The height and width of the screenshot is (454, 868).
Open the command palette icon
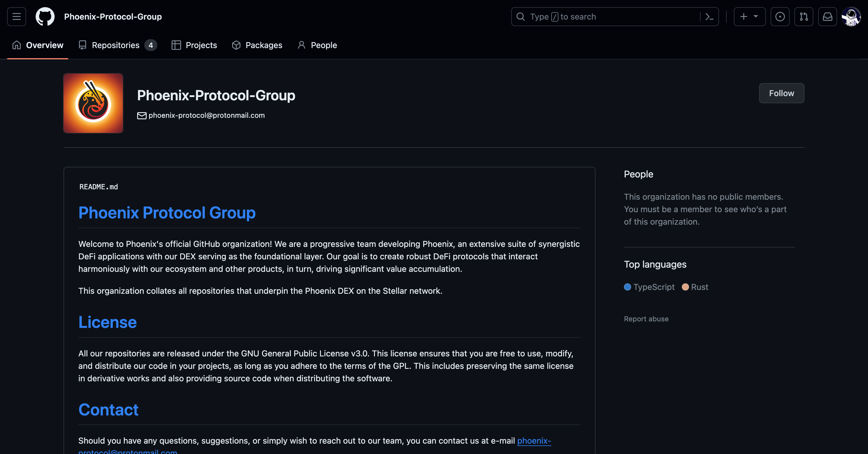click(709, 17)
